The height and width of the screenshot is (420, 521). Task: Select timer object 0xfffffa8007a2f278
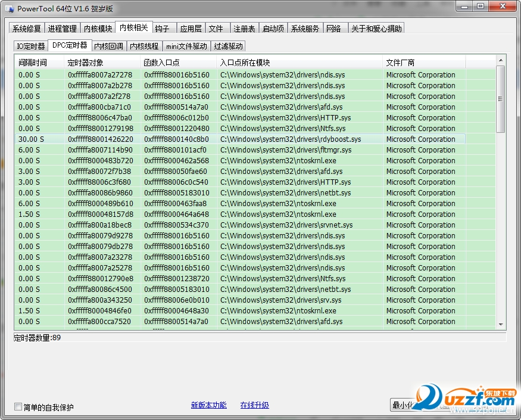(99, 96)
